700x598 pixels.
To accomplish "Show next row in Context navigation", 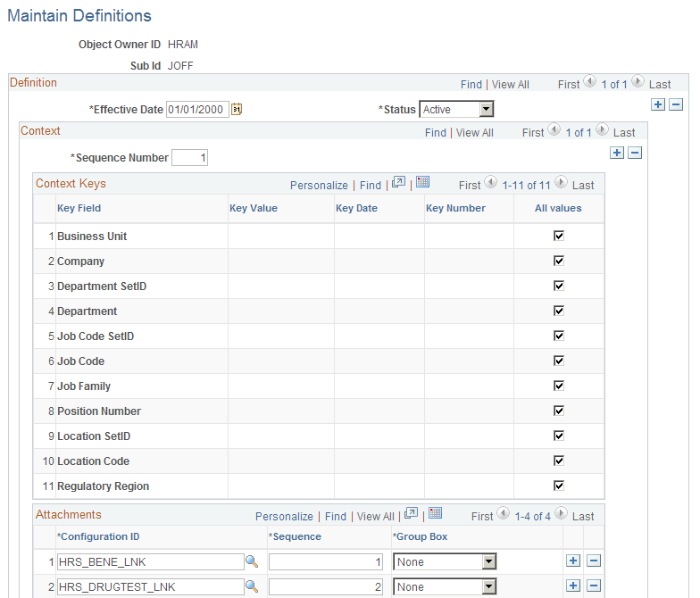I will coord(602,130).
